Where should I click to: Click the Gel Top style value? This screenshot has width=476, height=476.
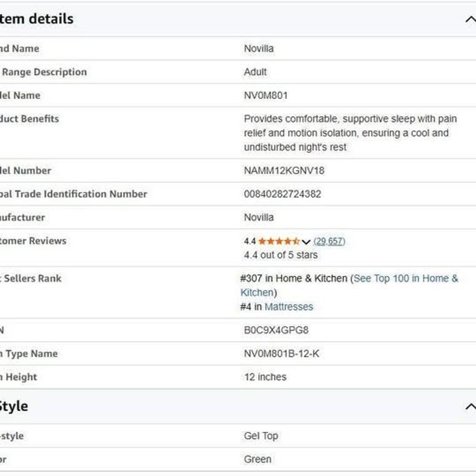(x=261, y=436)
